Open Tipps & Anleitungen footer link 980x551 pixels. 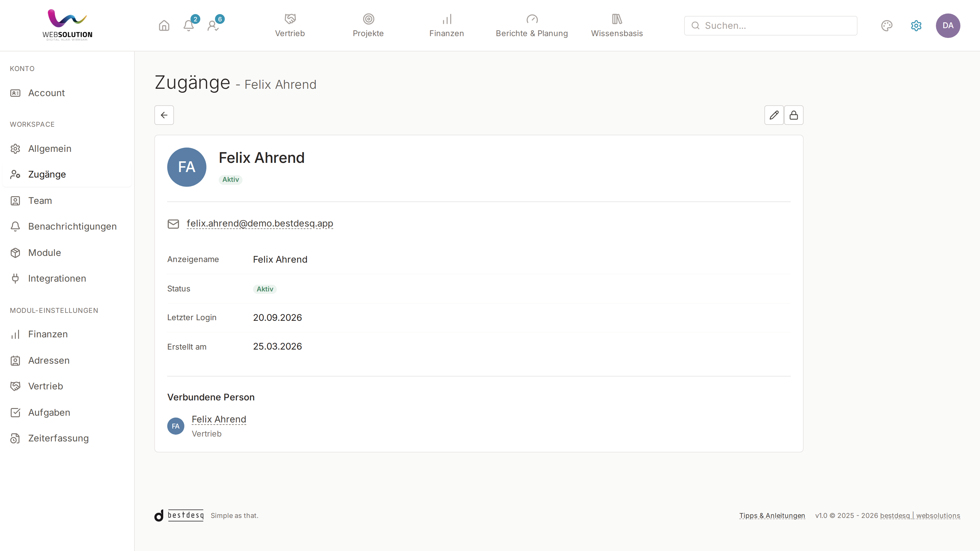click(x=772, y=515)
